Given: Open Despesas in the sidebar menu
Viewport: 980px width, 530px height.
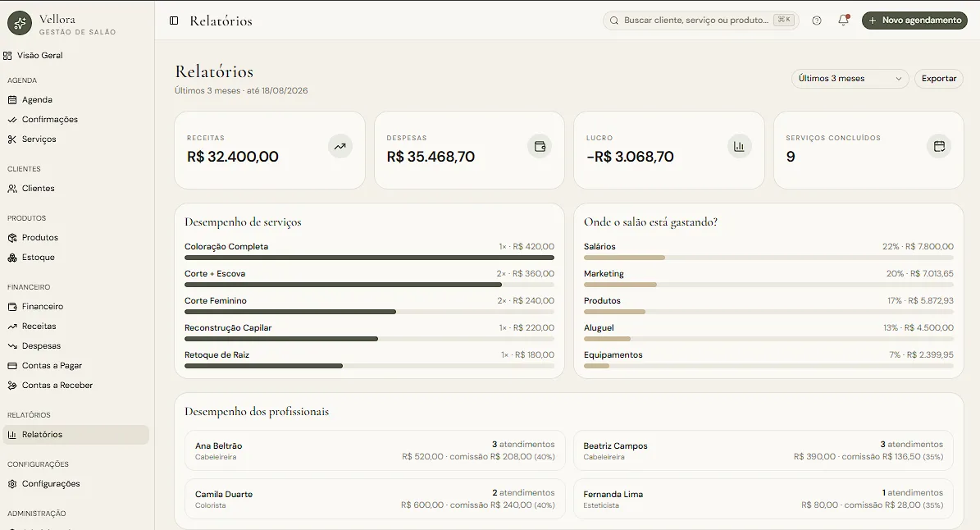Looking at the screenshot, I should pyautogui.click(x=76, y=346).
